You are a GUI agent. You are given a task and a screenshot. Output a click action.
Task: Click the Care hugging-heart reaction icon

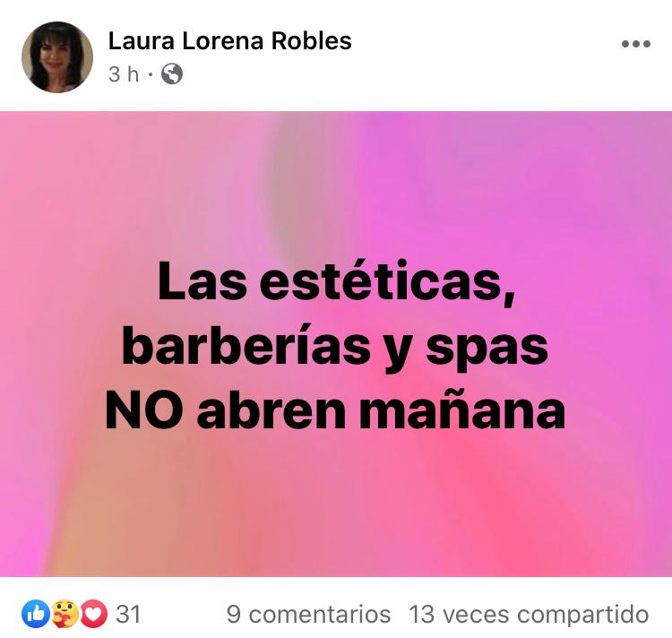pos(65,614)
